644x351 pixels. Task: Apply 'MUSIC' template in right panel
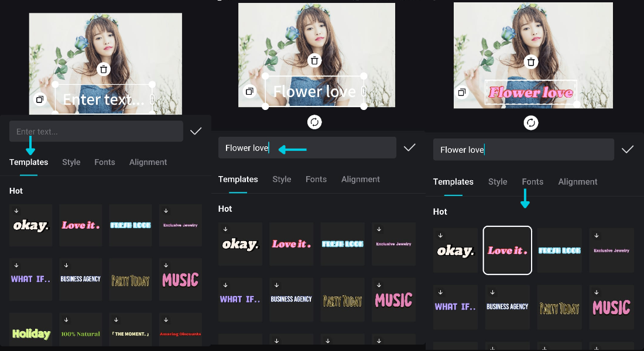tap(612, 307)
